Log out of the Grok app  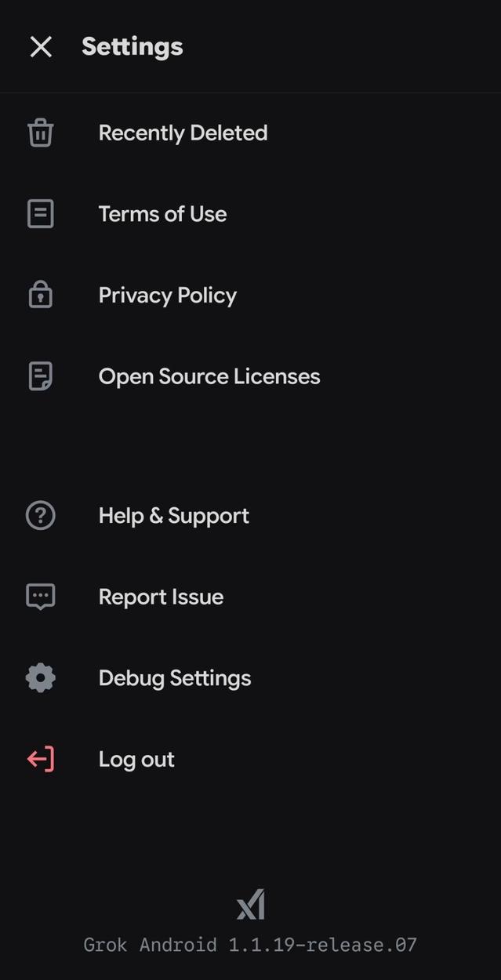point(136,759)
